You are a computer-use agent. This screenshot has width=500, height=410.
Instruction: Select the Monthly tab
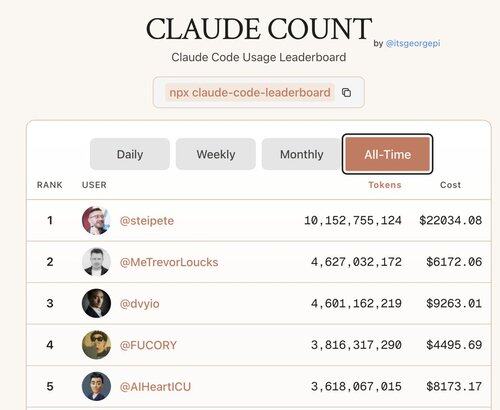click(x=301, y=154)
